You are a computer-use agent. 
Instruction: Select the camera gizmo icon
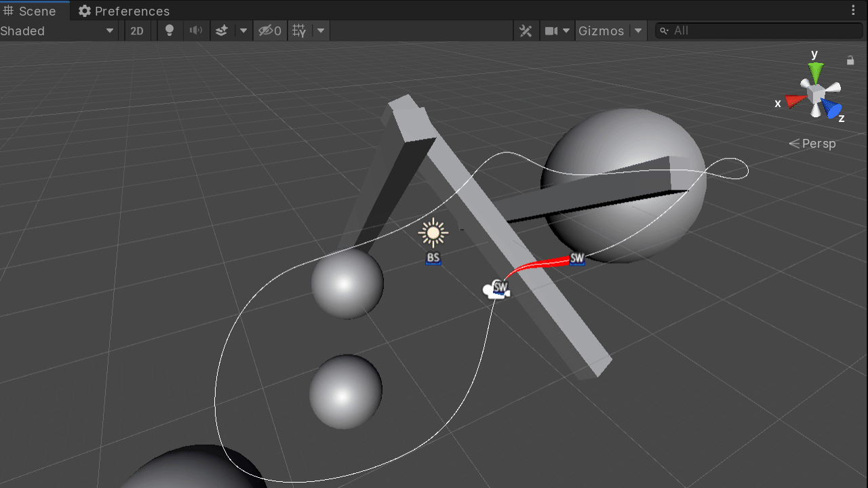(496, 289)
